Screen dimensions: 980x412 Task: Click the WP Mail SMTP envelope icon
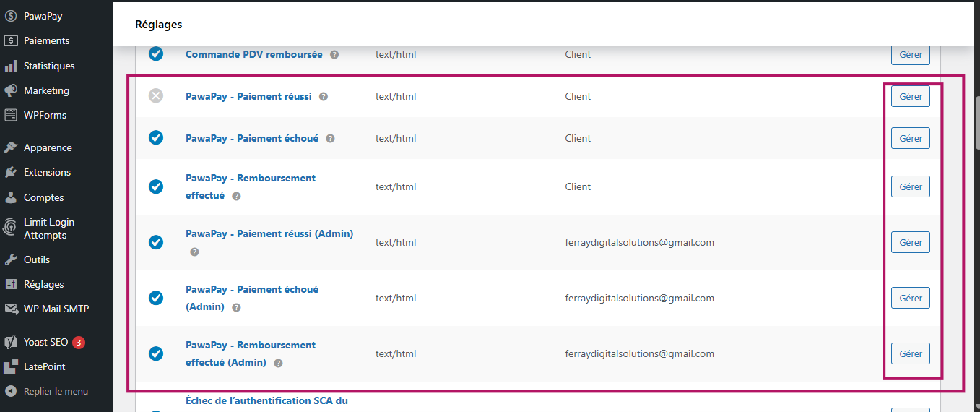(x=11, y=309)
